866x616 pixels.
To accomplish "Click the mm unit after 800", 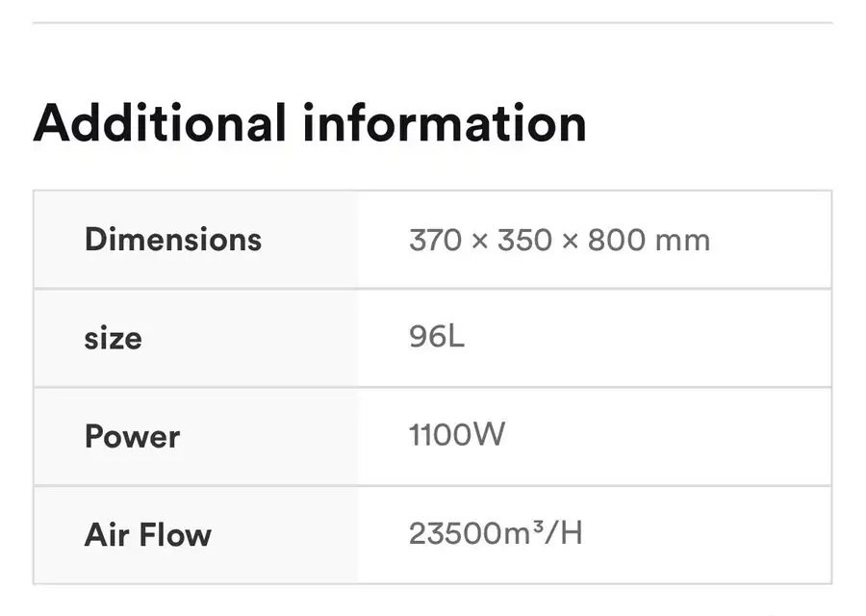I will [x=682, y=241].
